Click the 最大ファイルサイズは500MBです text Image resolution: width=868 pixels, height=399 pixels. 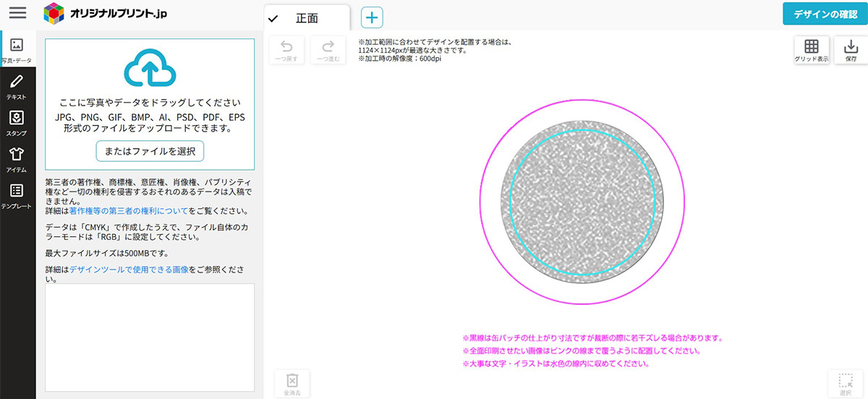click(x=107, y=252)
